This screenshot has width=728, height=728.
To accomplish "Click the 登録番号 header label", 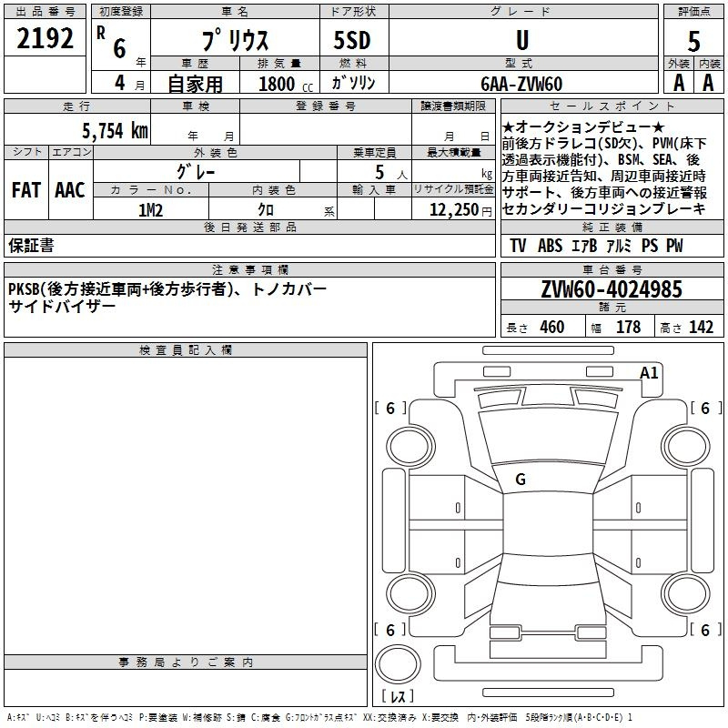I will pyautogui.click(x=326, y=106).
